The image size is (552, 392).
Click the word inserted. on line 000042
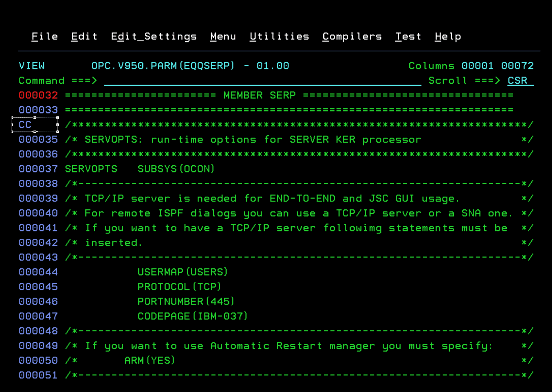114,243
